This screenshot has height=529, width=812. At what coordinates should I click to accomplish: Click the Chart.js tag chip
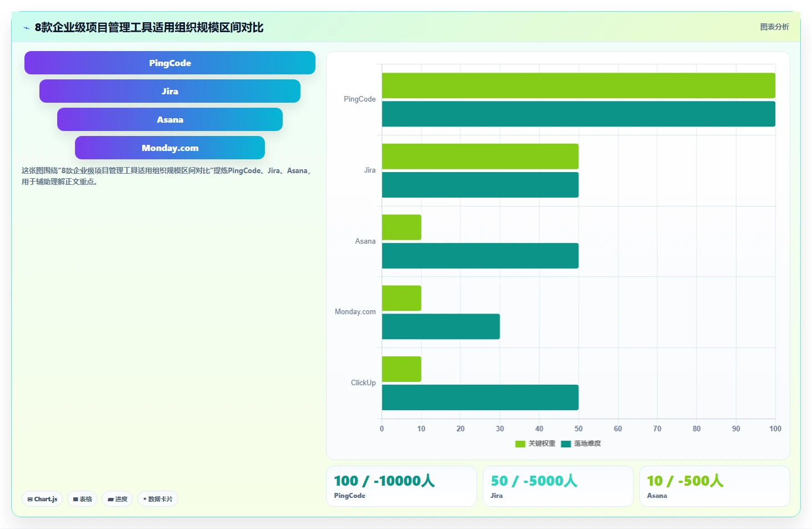click(42, 499)
